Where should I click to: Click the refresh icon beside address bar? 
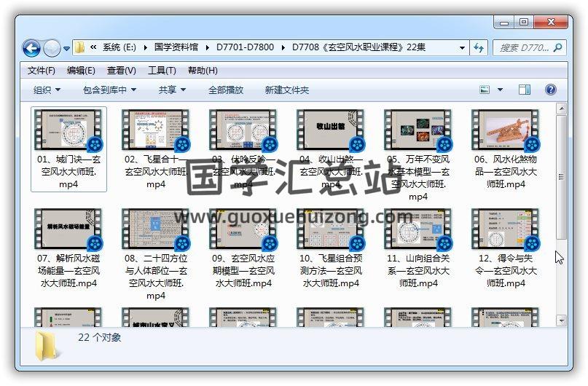point(479,48)
